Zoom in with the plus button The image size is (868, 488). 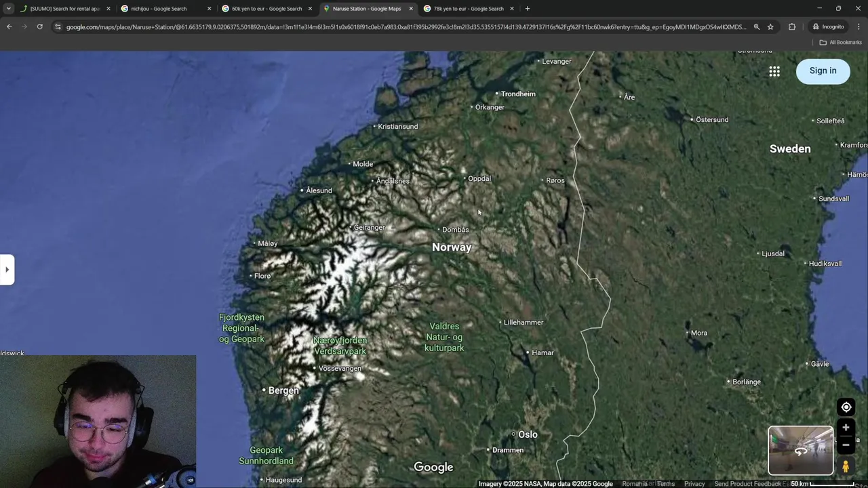pos(846,428)
